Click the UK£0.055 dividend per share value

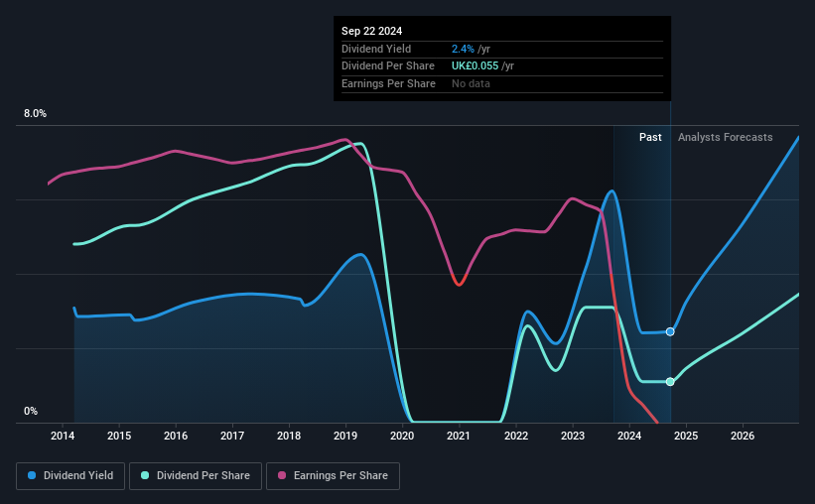(x=475, y=66)
